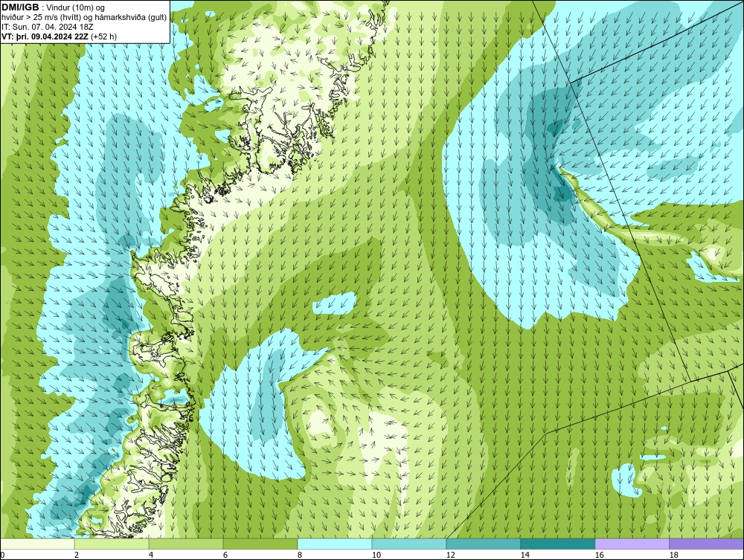Viewport: 744px width, 560px height.
Task: Click the 12–14 m/s teal legend swatch
Action: [x=484, y=544]
